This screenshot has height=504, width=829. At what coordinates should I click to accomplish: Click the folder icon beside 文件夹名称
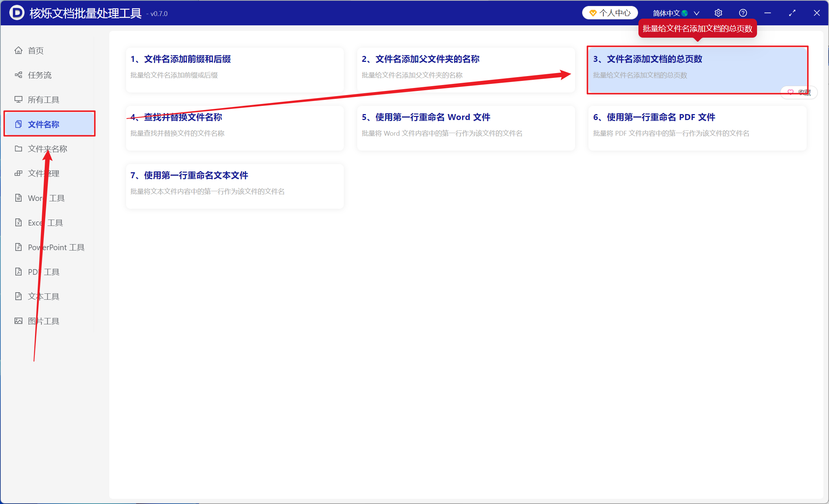tap(18, 149)
